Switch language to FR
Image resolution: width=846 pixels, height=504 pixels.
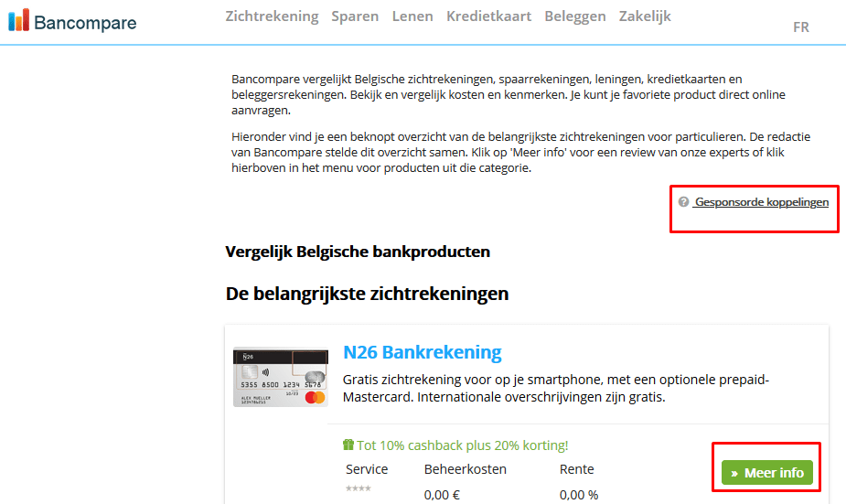[801, 27]
